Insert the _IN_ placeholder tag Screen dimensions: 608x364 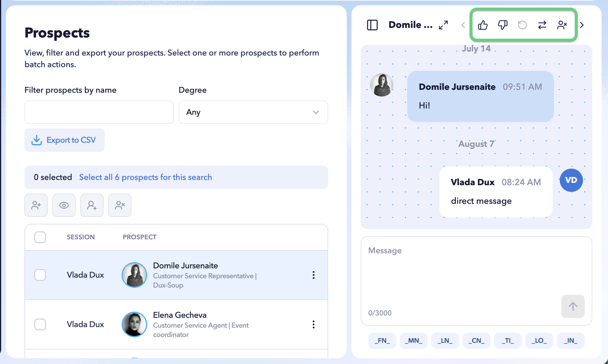pos(571,341)
